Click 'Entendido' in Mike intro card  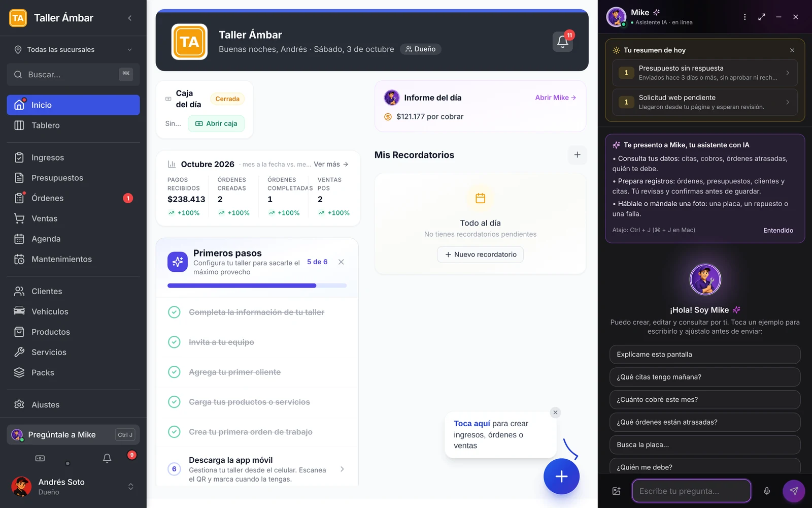(x=778, y=230)
